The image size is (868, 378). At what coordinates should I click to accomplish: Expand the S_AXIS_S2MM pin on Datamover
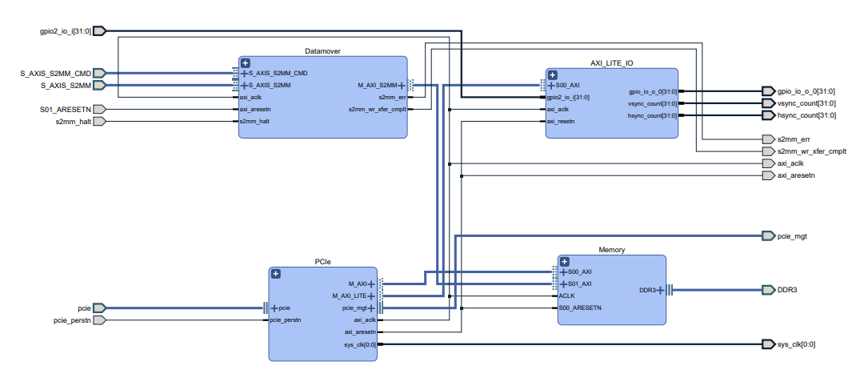point(245,86)
